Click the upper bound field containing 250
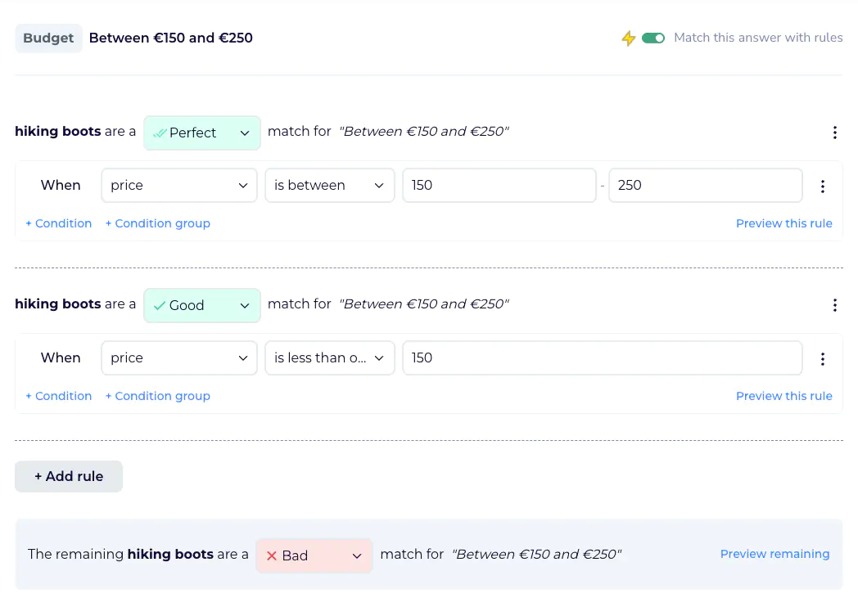Screen dimensions: 858x616 pos(705,186)
